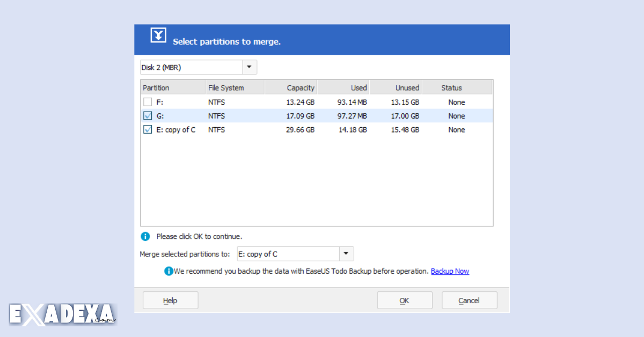Click the merge partitions icon in the header
Screen dimensions: 644x337
158,34
